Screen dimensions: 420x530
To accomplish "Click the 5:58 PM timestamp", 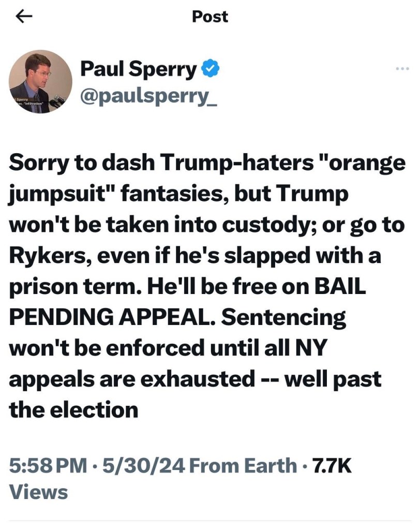I will 48,466.
